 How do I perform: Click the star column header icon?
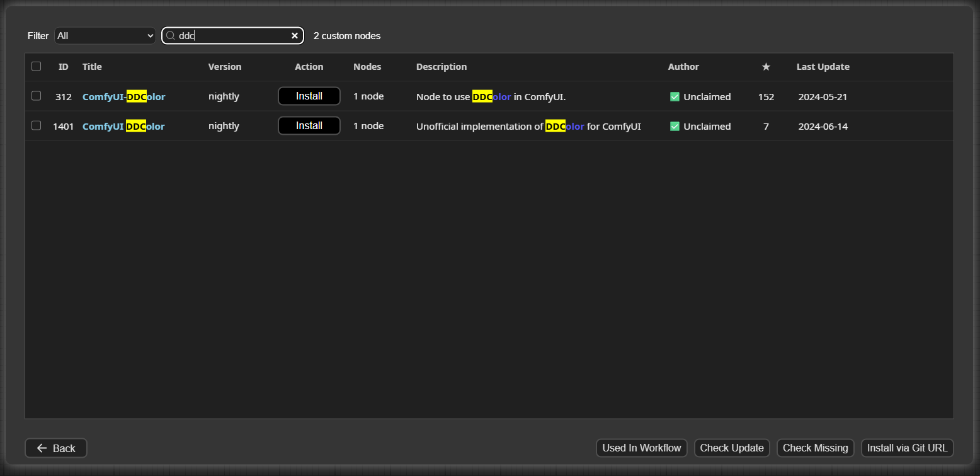(x=766, y=67)
